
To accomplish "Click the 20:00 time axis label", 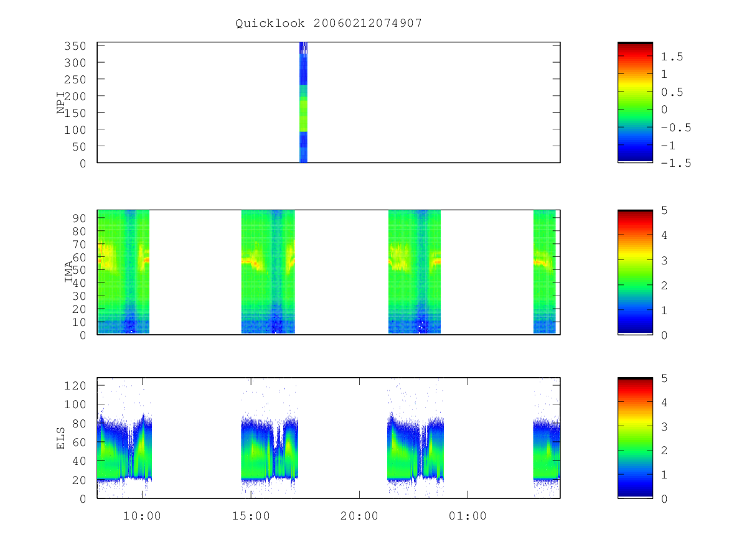I will tap(359, 516).
